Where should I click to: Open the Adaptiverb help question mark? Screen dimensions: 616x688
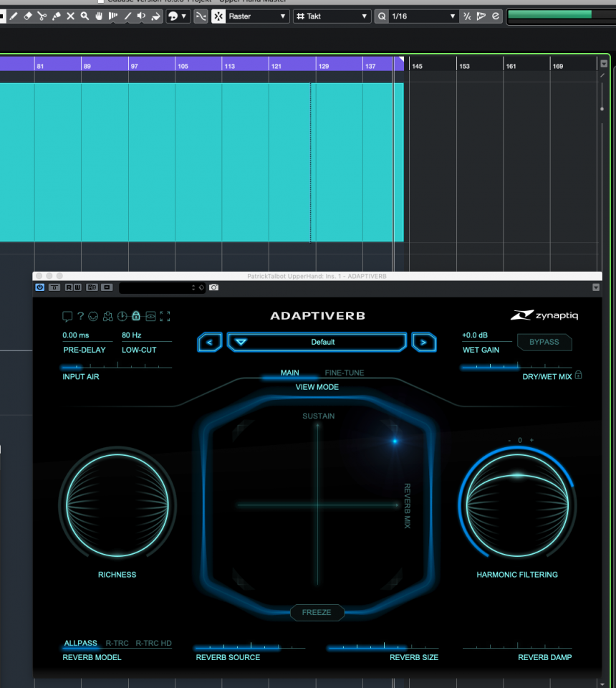[80, 316]
